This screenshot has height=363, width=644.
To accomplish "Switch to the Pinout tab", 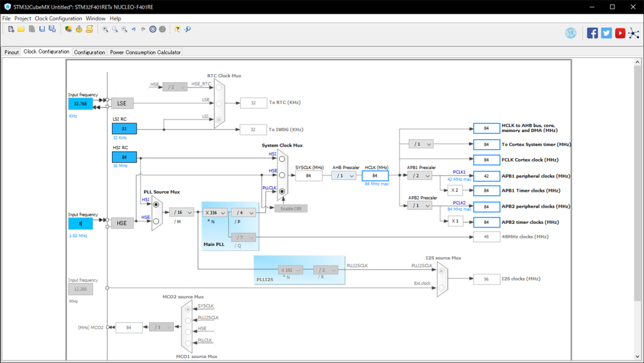I will pos(11,52).
